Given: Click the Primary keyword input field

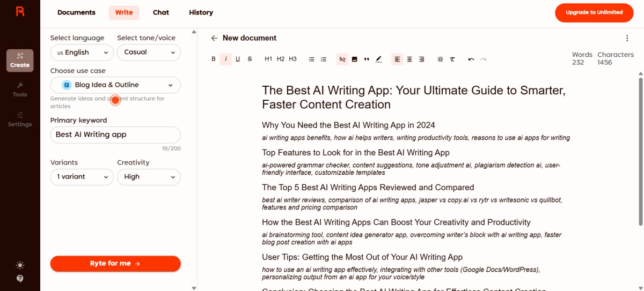Looking at the screenshot, I should tap(115, 135).
